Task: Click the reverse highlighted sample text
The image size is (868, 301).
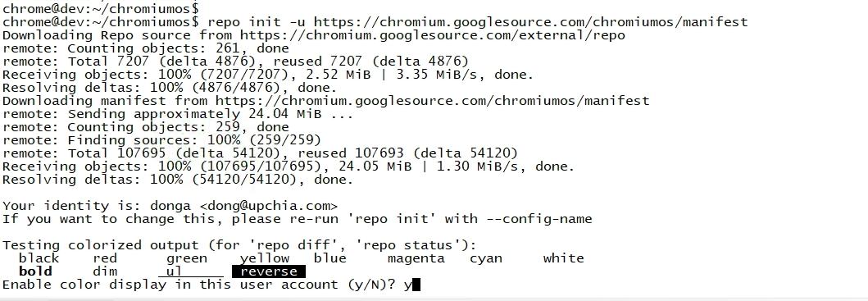Action: (x=269, y=271)
